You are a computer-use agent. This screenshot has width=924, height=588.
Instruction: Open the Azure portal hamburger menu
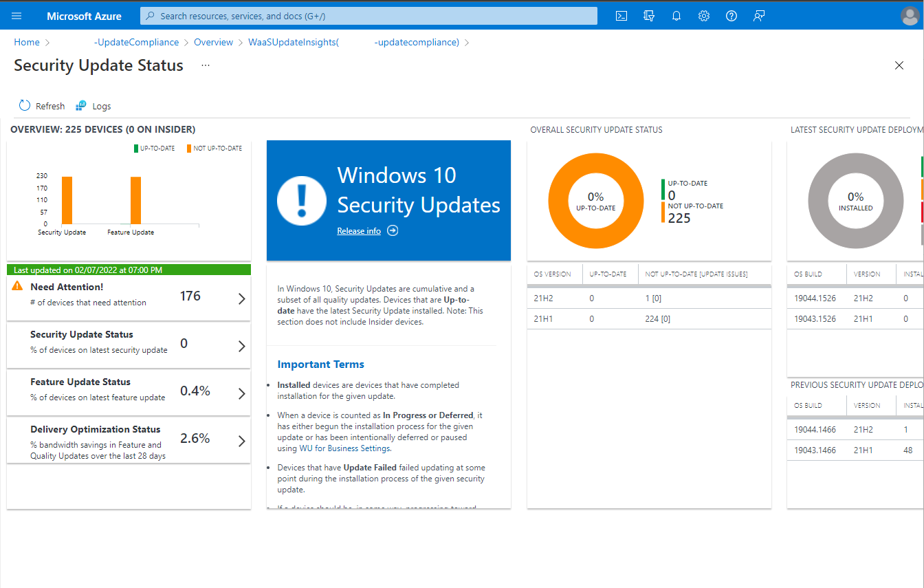tap(16, 16)
